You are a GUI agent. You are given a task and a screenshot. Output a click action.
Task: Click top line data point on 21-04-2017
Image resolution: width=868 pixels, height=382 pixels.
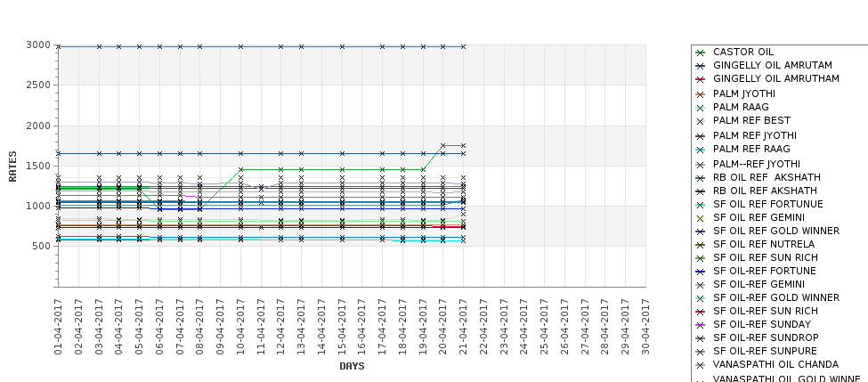click(463, 46)
